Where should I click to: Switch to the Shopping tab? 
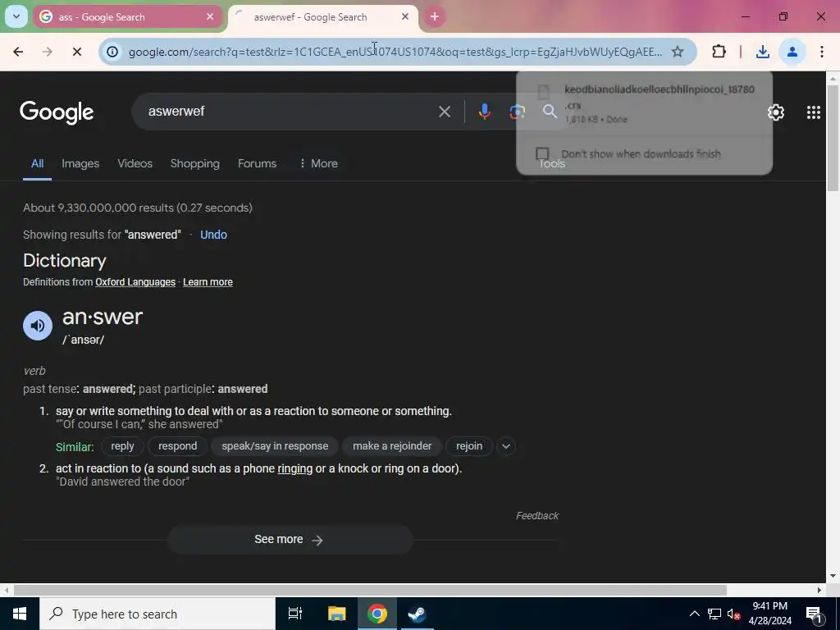pyautogui.click(x=195, y=164)
